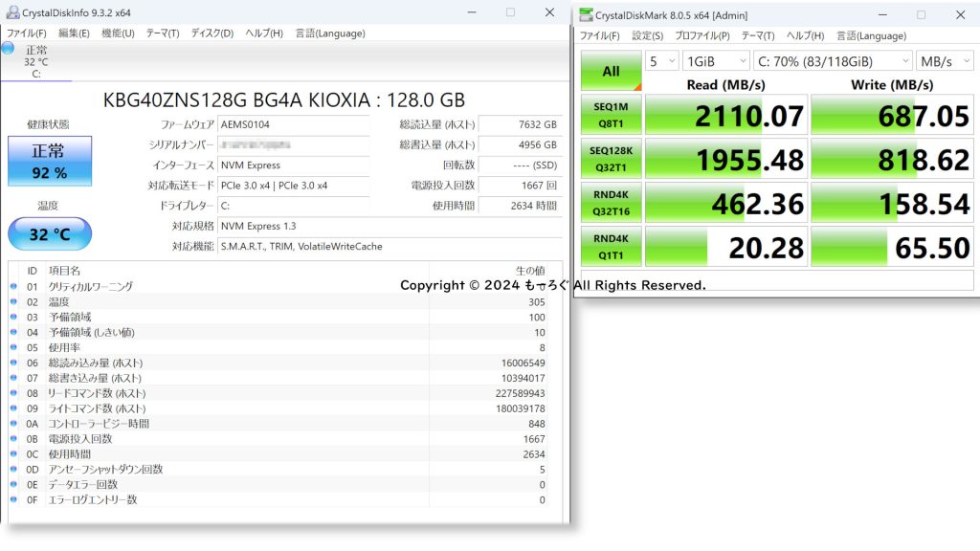The width and height of the screenshot is (980, 551).
Task: Click status dot for row 01 クリティカルワーニング
Action: (x=13, y=286)
